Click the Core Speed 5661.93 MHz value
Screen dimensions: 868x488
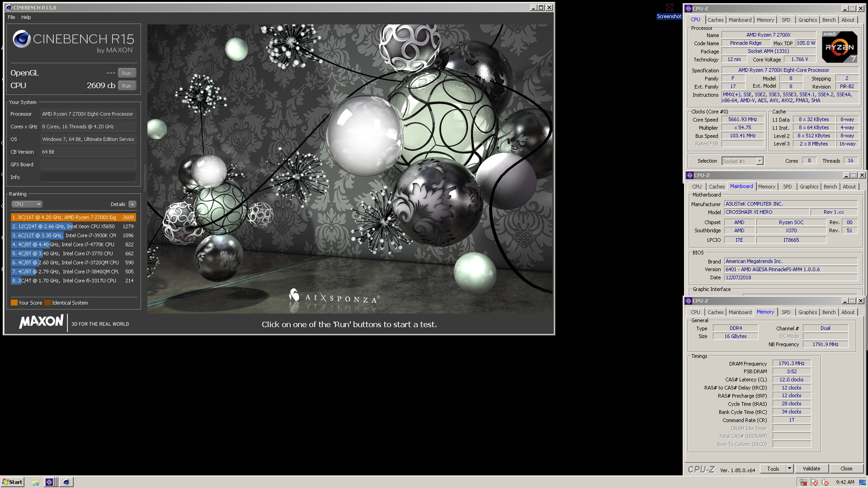coord(742,120)
